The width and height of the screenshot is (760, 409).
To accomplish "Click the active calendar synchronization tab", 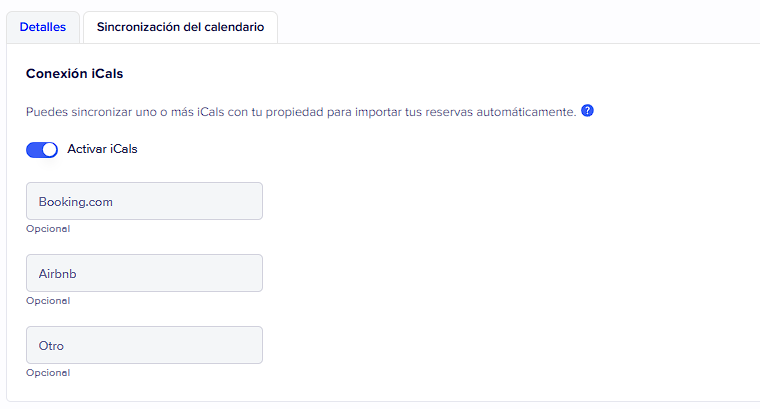I will (180, 27).
